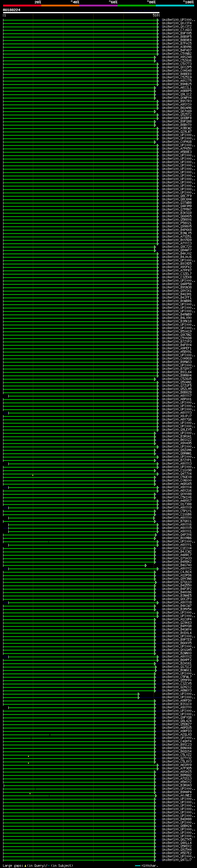This screenshot has width=197, height=868.
Task: Click the UniRef100_B9STR3 entry
Action: point(177,101)
